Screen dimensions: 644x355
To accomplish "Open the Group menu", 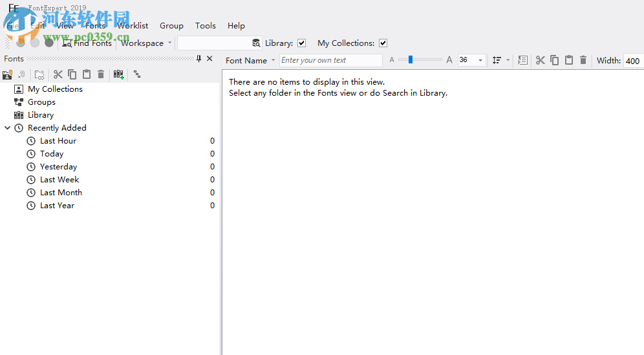I will (171, 25).
